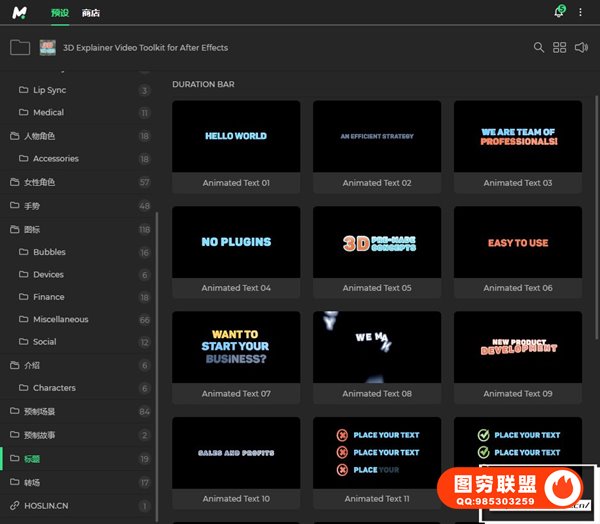This screenshot has height=524, width=600.
Task: Switch to the 商店 tab
Action: (x=91, y=13)
